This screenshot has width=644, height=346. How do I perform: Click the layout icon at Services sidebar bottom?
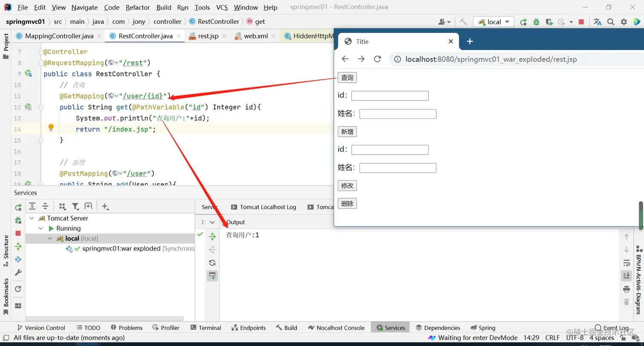pyautogui.click(x=18, y=306)
